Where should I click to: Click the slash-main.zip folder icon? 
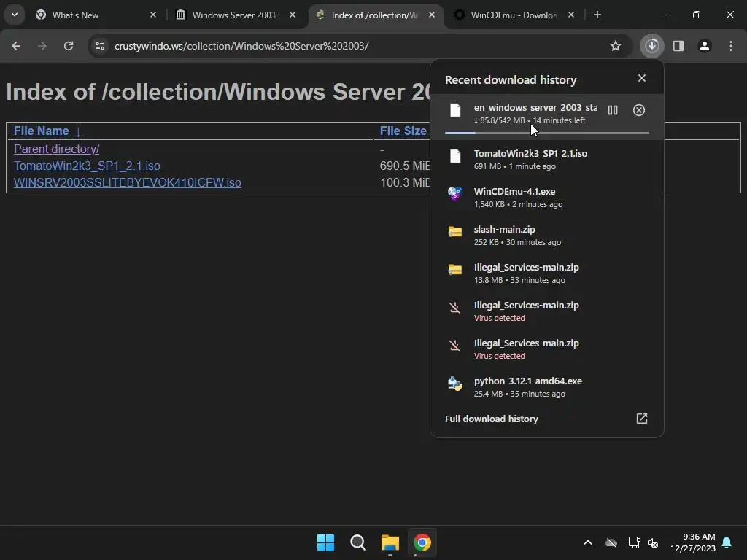pyautogui.click(x=455, y=231)
